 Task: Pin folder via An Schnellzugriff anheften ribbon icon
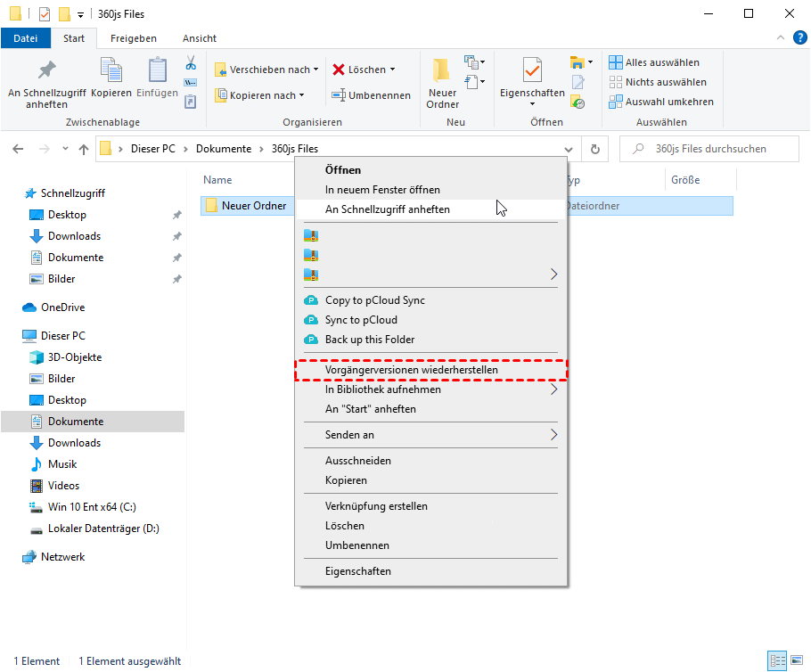pos(46,71)
